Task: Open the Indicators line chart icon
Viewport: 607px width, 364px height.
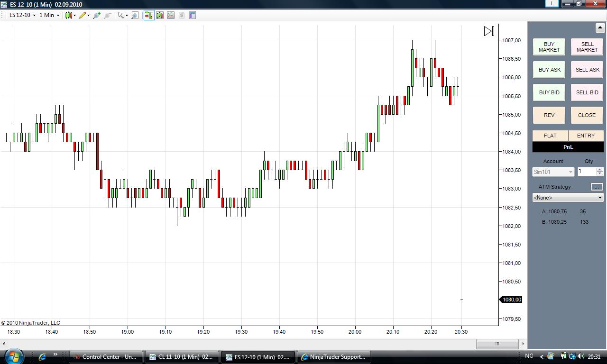Action: coord(171,15)
